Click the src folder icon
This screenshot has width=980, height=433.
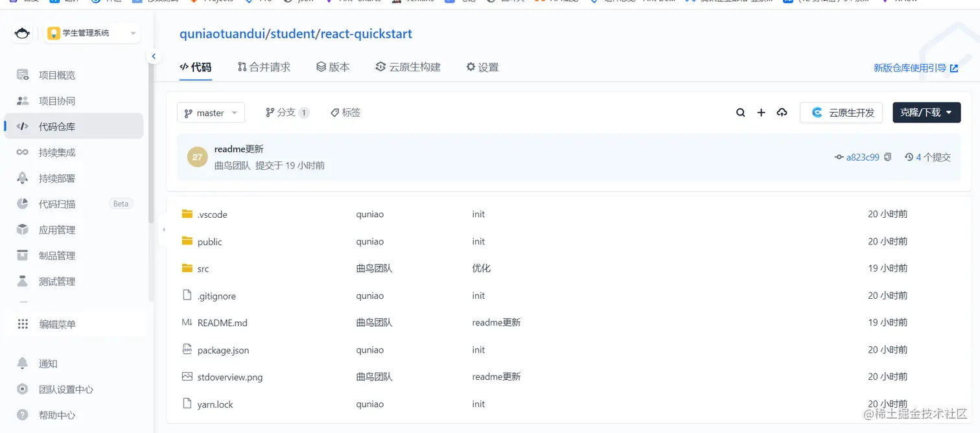(187, 268)
